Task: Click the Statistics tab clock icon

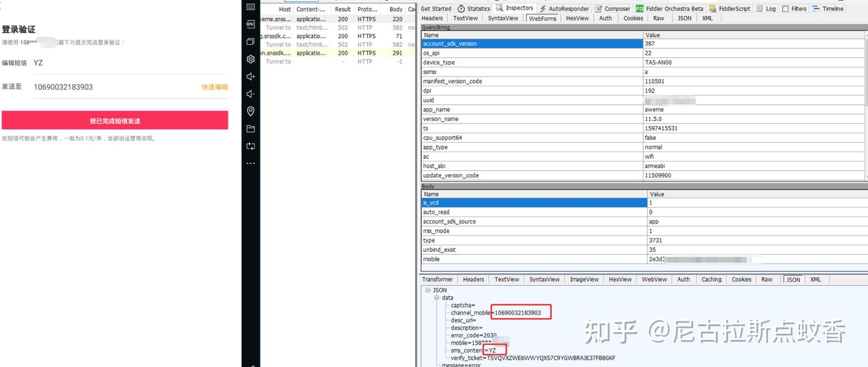Action: click(461, 8)
